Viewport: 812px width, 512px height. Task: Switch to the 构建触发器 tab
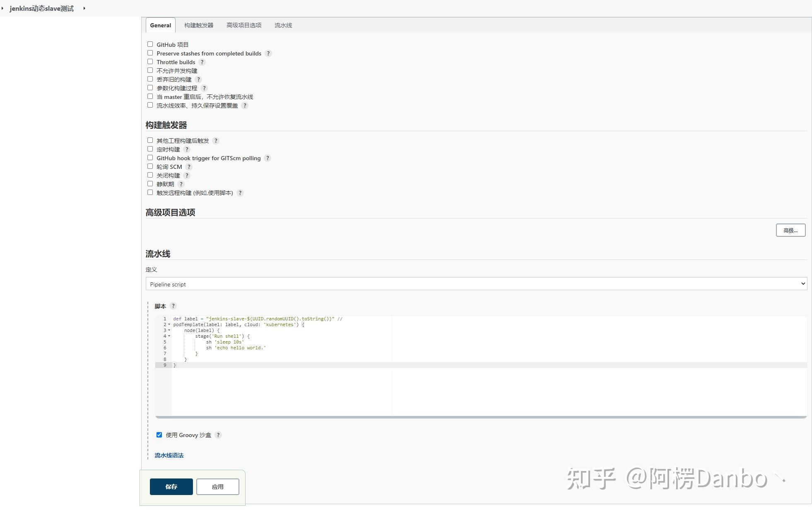tap(199, 25)
